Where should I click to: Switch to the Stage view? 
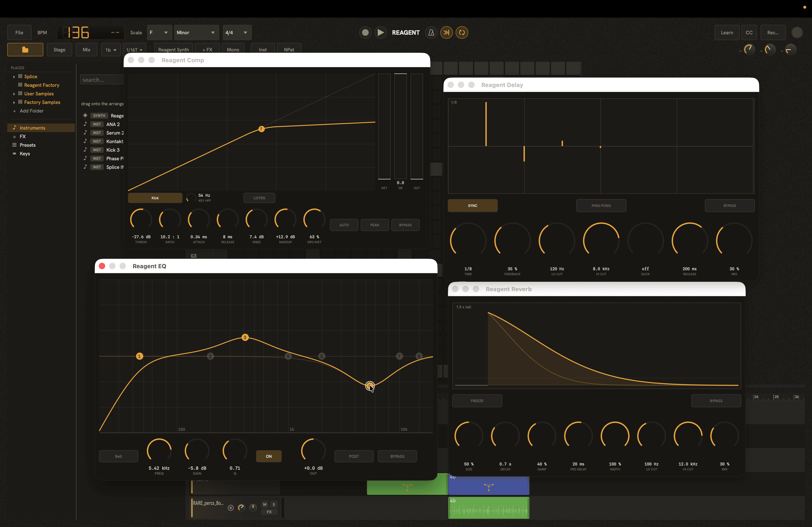[x=59, y=50]
